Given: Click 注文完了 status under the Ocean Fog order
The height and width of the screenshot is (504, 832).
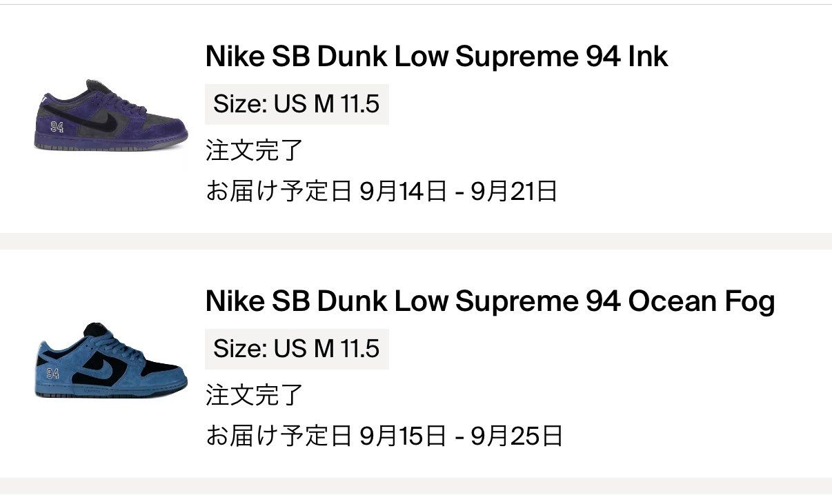Looking at the screenshot, I should 254,395.
